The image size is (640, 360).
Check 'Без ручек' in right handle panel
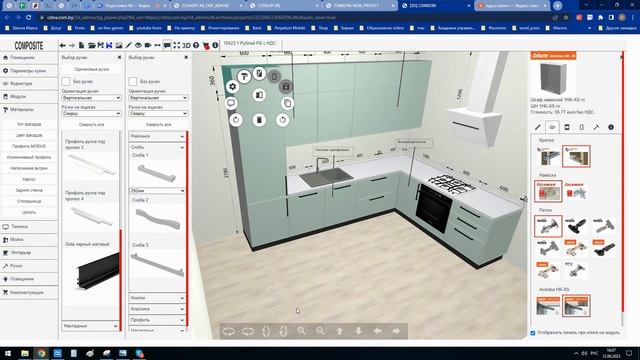pyautogui.click(x=133, y=82)
